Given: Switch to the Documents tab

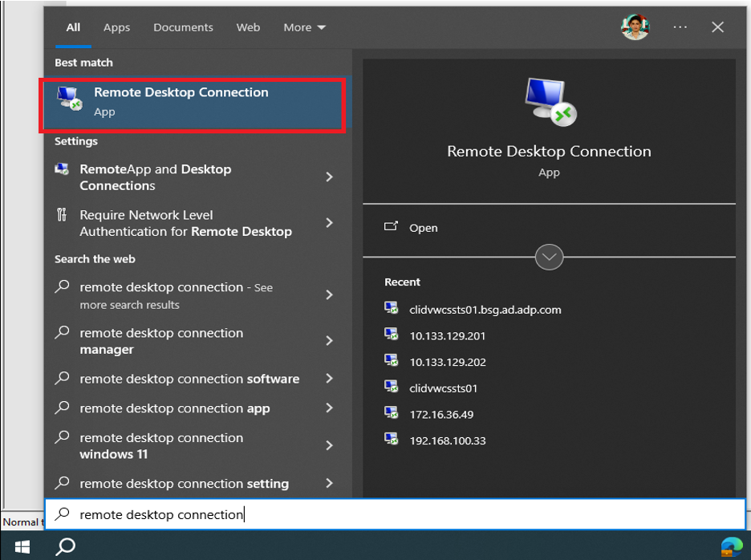Looking at the screenshot, I should click(x=183, y=27).
